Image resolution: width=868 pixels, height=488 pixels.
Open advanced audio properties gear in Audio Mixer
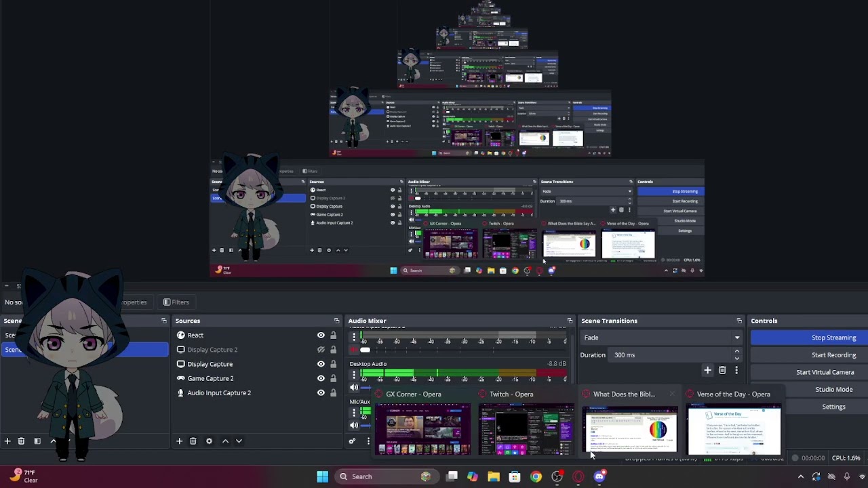click(x=352, y=441)
